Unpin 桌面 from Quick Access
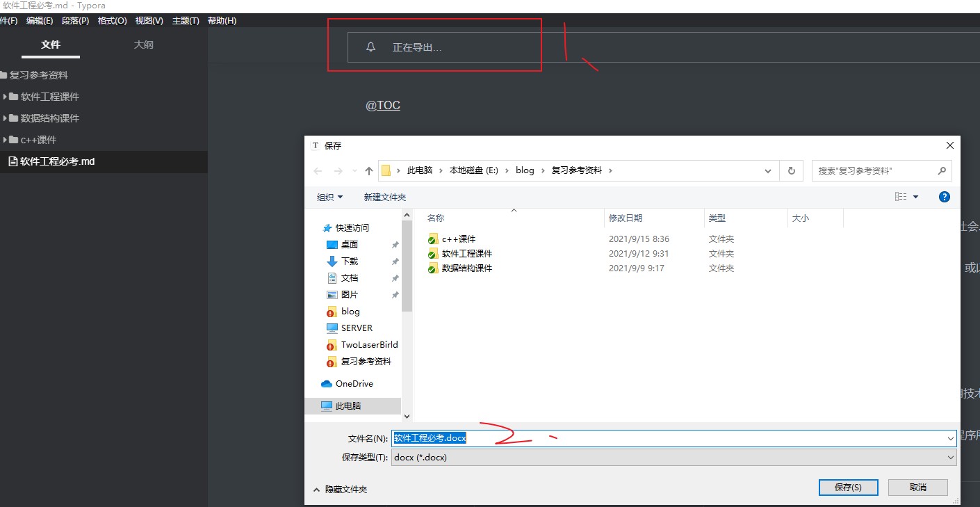This screenshot has height=507, width=980. tap(394, 244)
